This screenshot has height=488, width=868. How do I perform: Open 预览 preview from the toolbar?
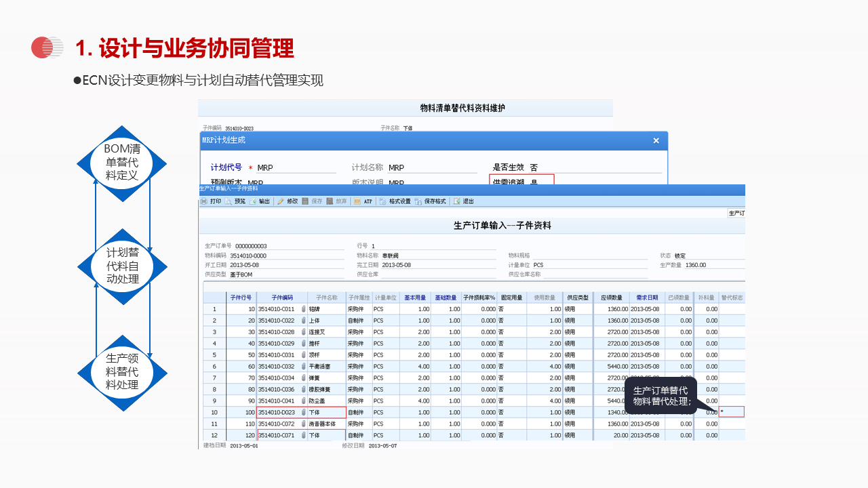(x=235, y=201)
